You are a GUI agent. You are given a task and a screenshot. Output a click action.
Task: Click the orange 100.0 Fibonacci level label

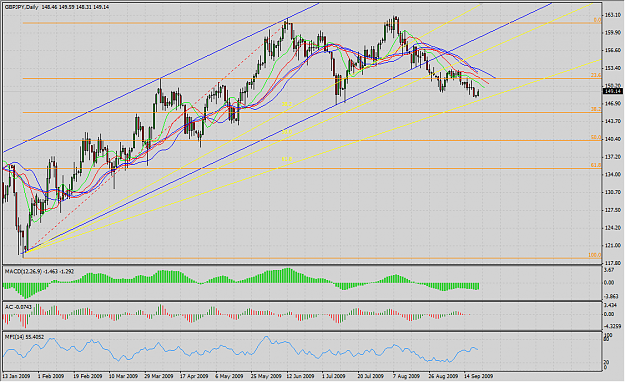[595, 255]
